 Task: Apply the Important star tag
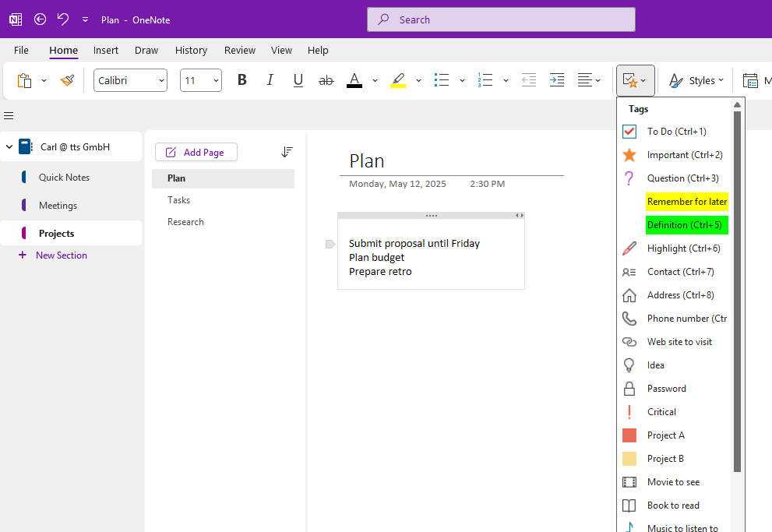click(x=674, y=154)
